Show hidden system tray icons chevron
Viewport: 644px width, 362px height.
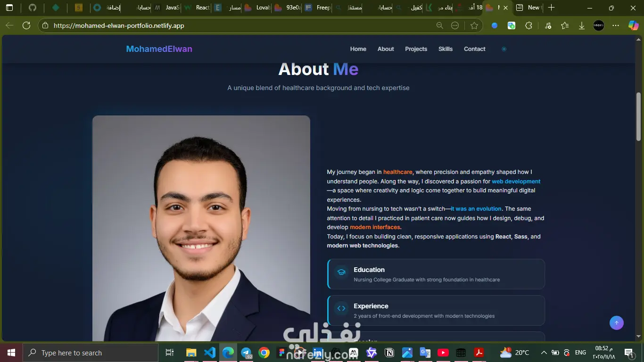[544, 353]
